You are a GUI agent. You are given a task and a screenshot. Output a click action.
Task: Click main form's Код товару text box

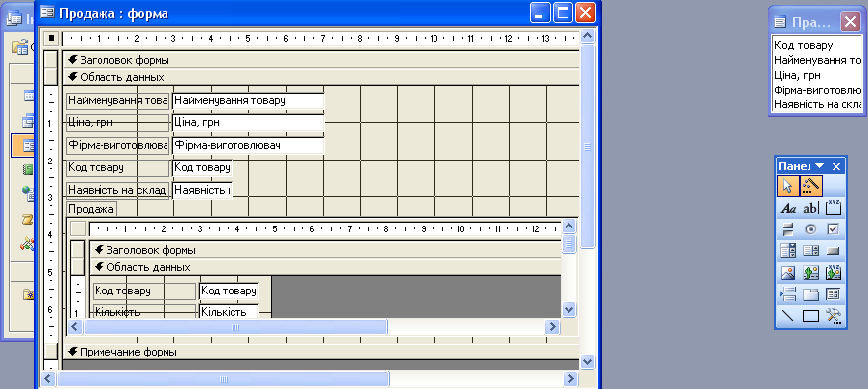click(202, 167)
